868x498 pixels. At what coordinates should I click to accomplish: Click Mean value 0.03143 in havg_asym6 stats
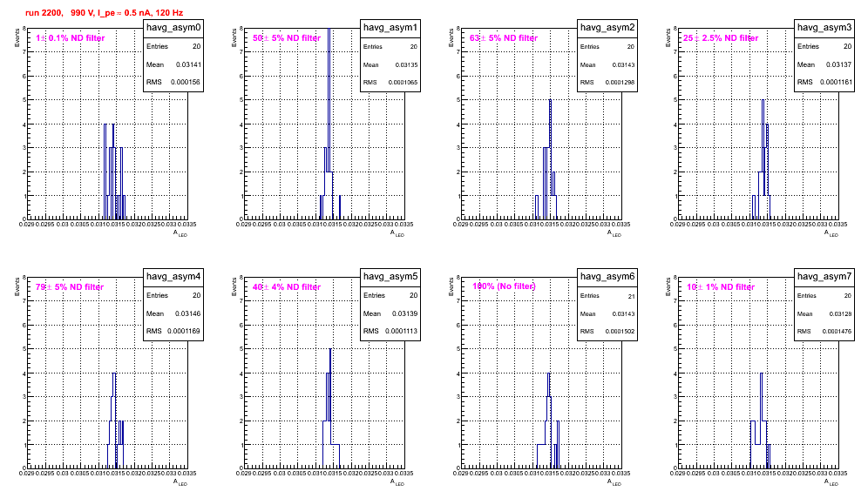tap(623, 313)
